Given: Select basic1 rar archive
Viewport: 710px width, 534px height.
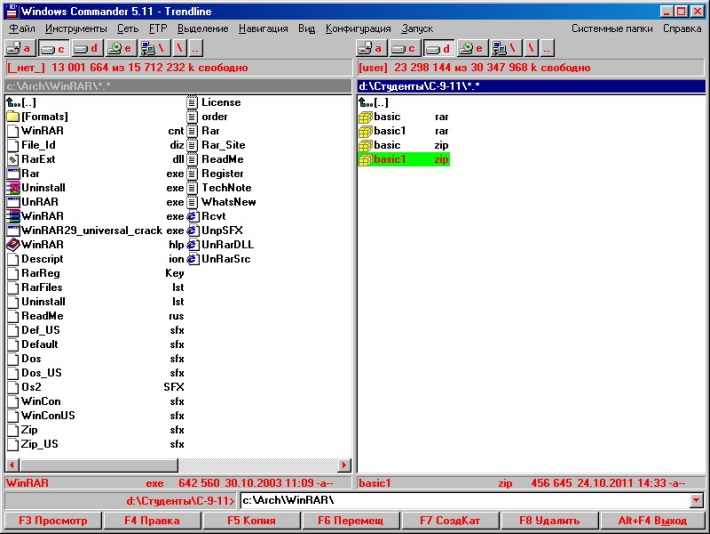Looking at the screenshot, I should pos(404,131).
